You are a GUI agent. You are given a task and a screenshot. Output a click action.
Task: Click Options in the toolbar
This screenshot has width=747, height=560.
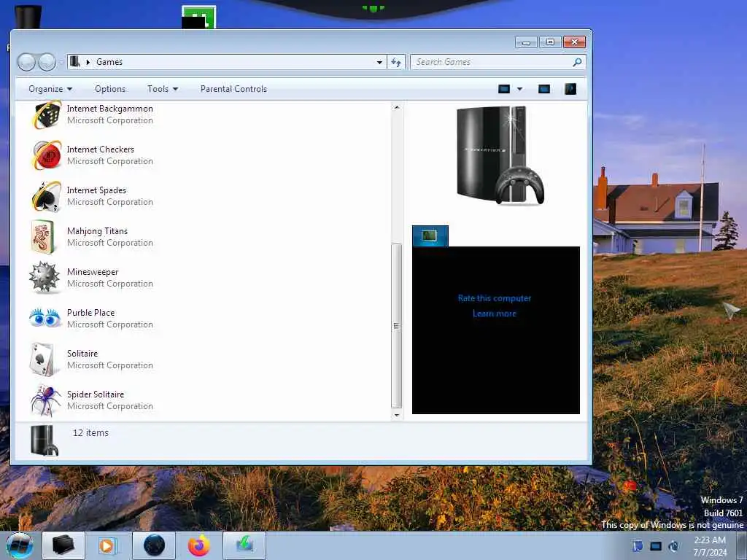110,89
